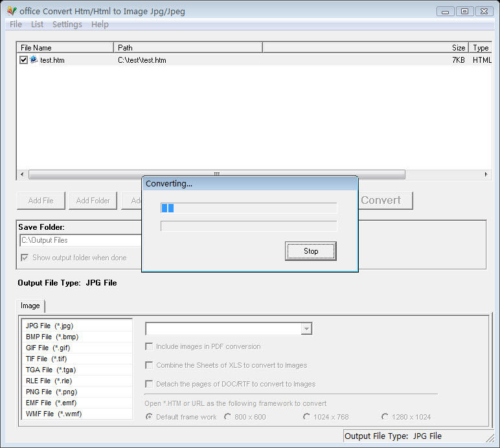Select WMF File (*.wmf) format
The image size is (500, 448).
point(77,414)
